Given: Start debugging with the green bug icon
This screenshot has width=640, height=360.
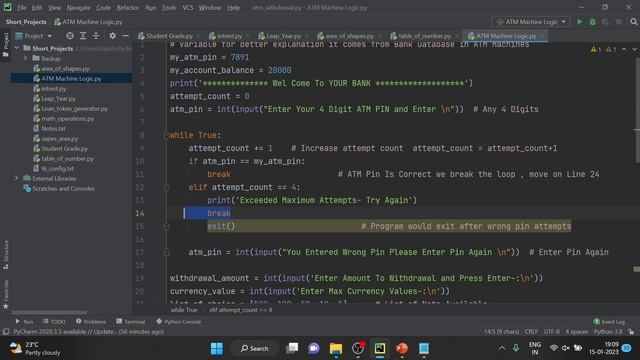Looking at the screenshot, I should [593, 22].
